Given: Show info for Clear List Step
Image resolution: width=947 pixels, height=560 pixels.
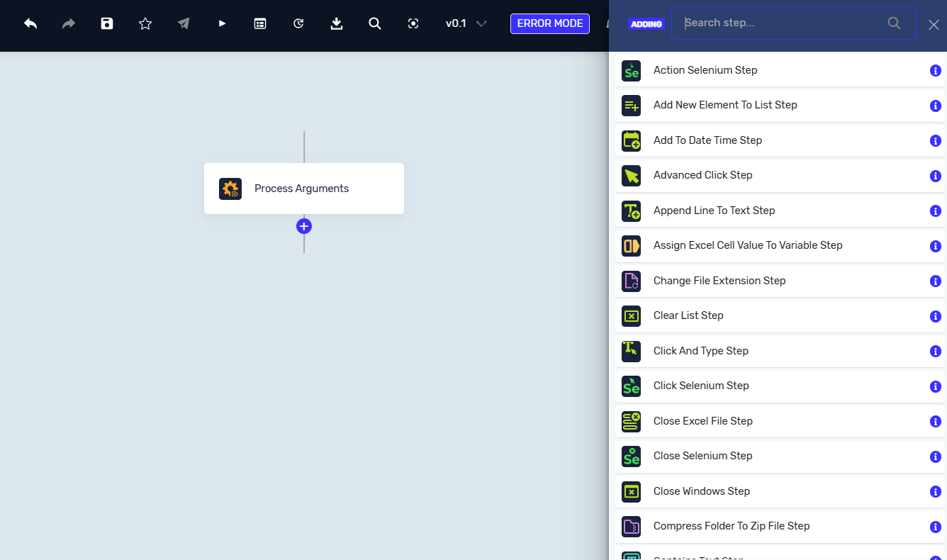Looking at the screenshot, I should pos(935,316).
